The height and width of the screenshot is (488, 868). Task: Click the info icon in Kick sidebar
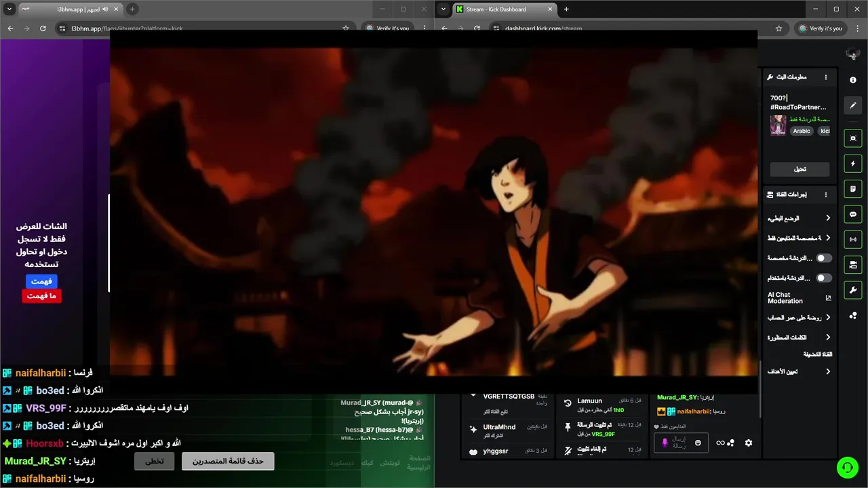(x=853, y=80)
